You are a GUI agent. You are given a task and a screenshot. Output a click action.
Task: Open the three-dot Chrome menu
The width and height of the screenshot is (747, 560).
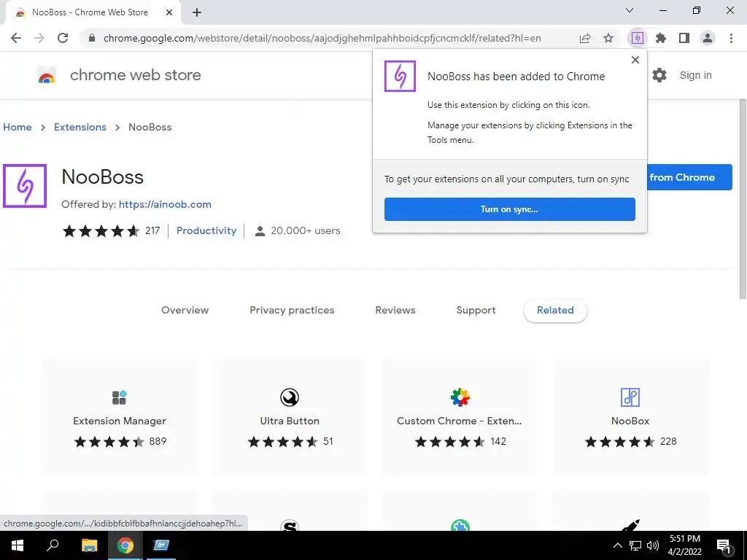point(731,38)
